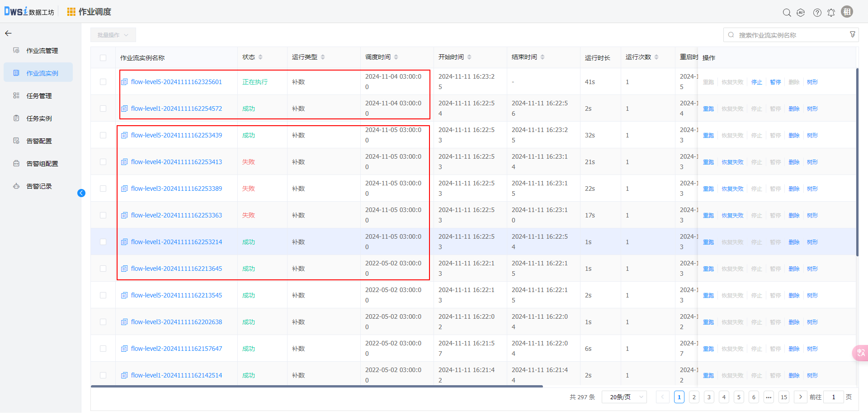Collapse the sidebar with the blue arrow button
The image size is (868, 420).
[81, 193]
